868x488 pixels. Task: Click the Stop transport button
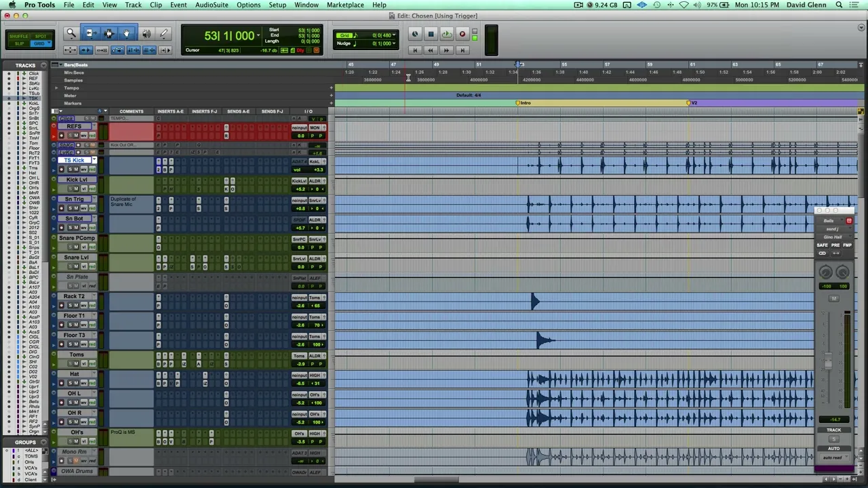click(x=430, y=34)
